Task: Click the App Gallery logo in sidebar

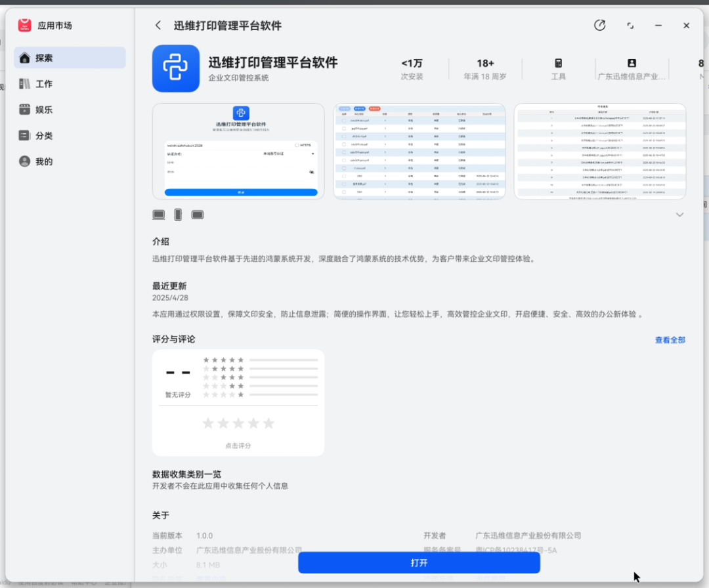Action: tap(25, 26)
